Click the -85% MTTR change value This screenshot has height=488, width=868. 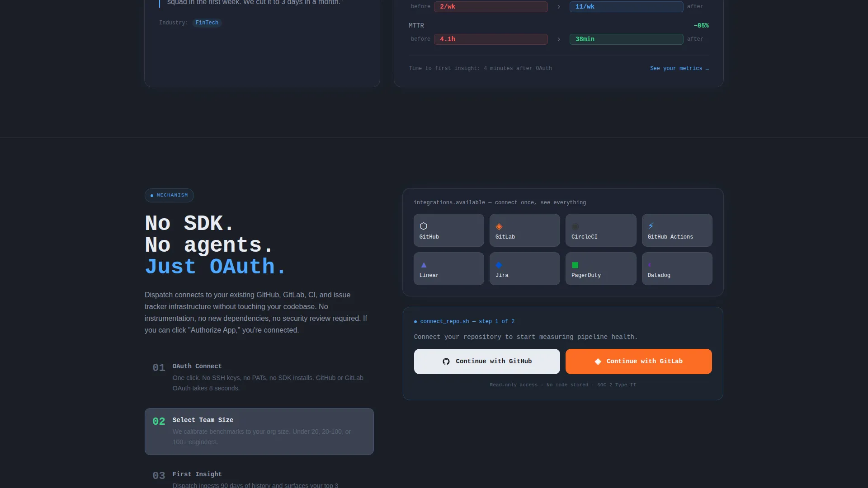pyautogui.click(x=701, y=26)
